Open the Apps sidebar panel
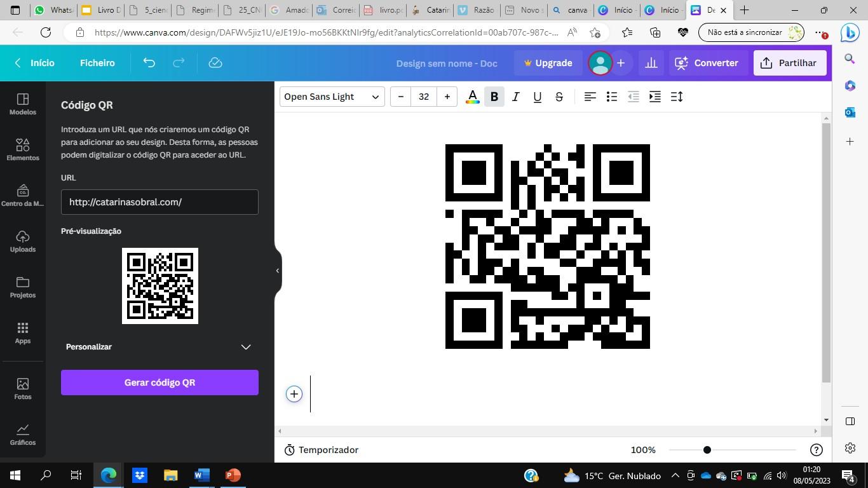The height and width of the screenshot is (488, 868). [x=23, y=333]
